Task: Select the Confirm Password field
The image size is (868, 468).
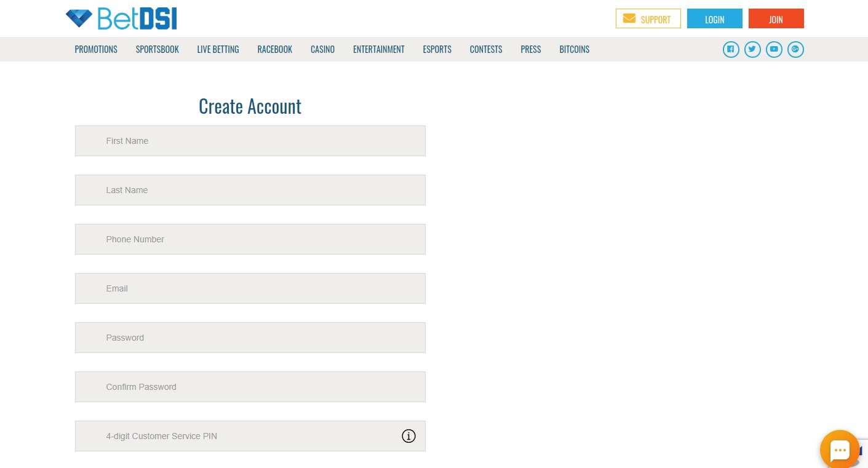Action: pos(250,387)
